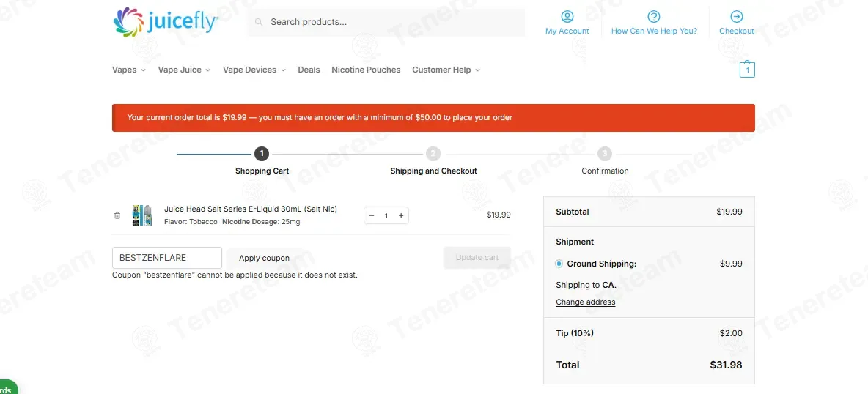The width and height of the screenshot is (868, 394).
Task: Focus the Search products field
Action: 386,22
